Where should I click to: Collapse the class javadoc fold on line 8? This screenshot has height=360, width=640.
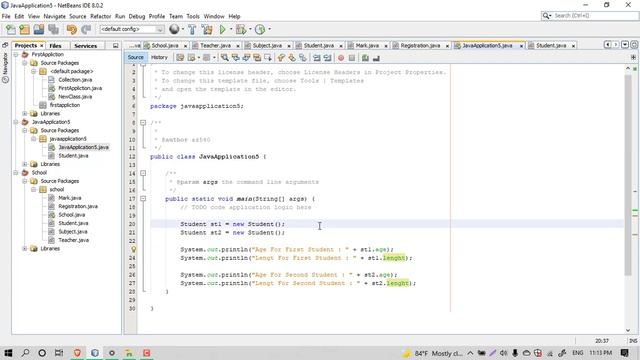coord(143,122)
